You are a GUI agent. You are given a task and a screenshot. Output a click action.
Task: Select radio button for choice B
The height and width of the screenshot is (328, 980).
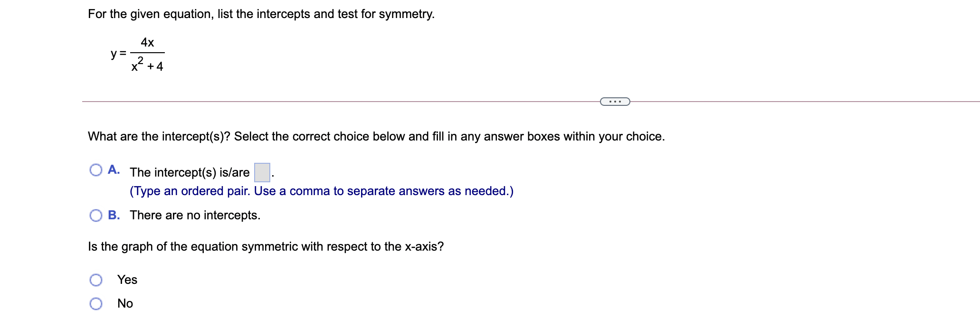tap(96, 216)
